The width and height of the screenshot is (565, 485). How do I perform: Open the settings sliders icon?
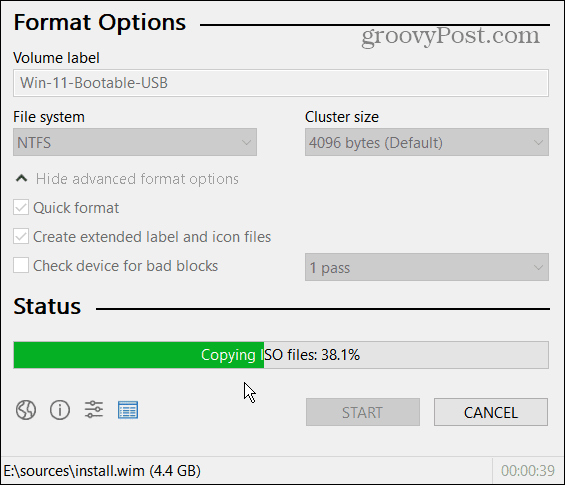(x=94, y=410)
